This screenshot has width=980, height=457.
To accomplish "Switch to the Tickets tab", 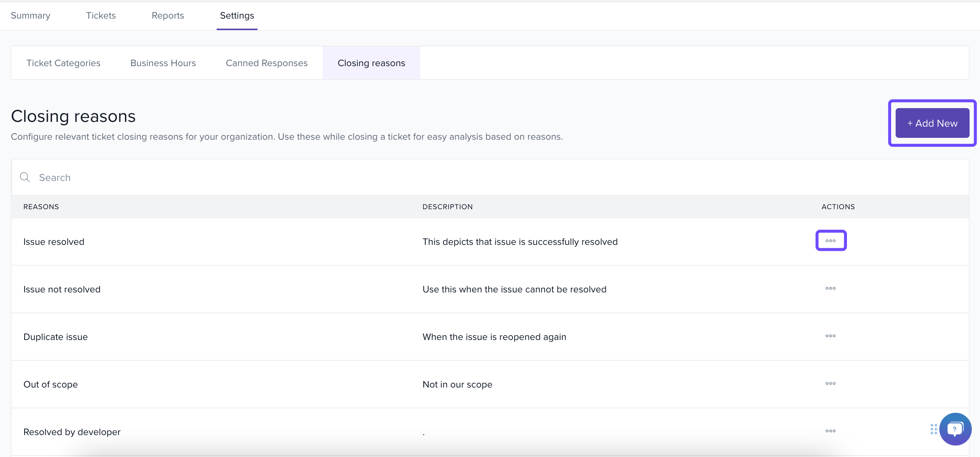I will tap(101, 16).
